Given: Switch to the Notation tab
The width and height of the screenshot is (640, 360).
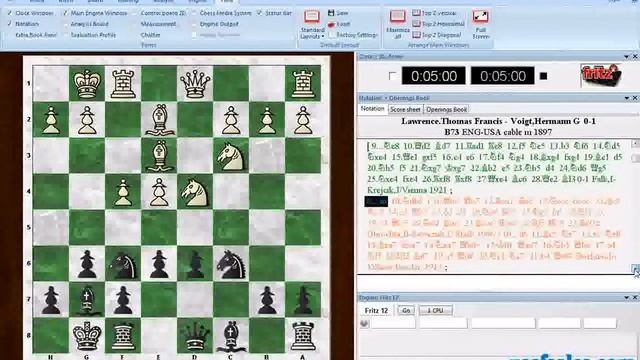Looking at the screenshot, I should pos(373,109).
